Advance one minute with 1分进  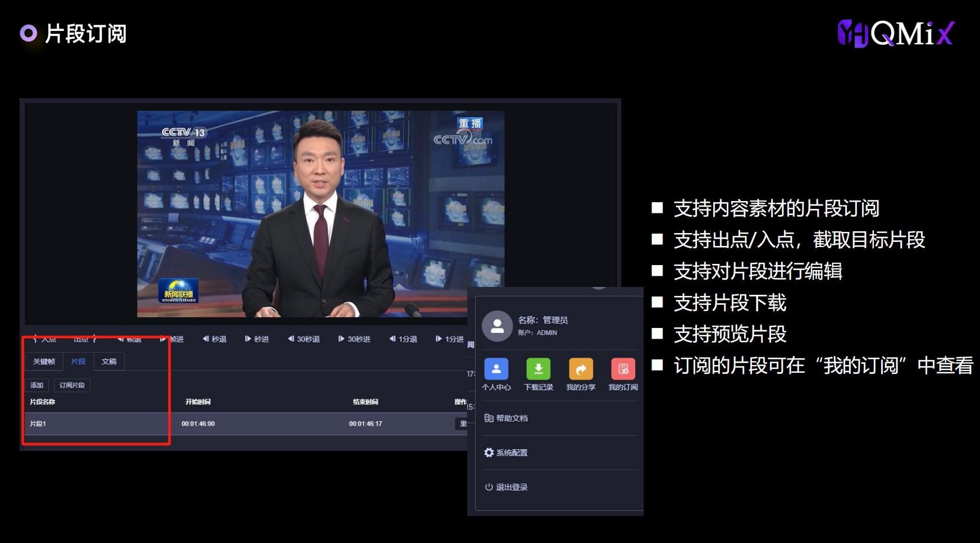pos(450,339)
